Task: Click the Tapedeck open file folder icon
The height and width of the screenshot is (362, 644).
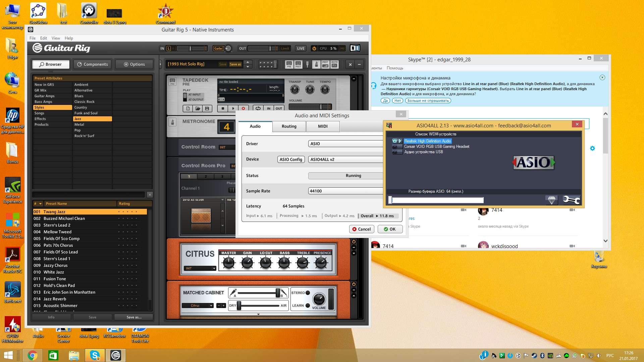Action: point(198,108)
